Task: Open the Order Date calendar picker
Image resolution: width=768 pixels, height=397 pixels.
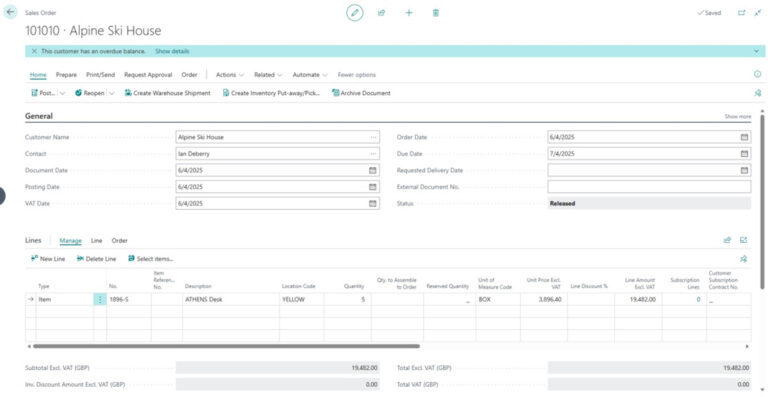Action: point(744,137)
